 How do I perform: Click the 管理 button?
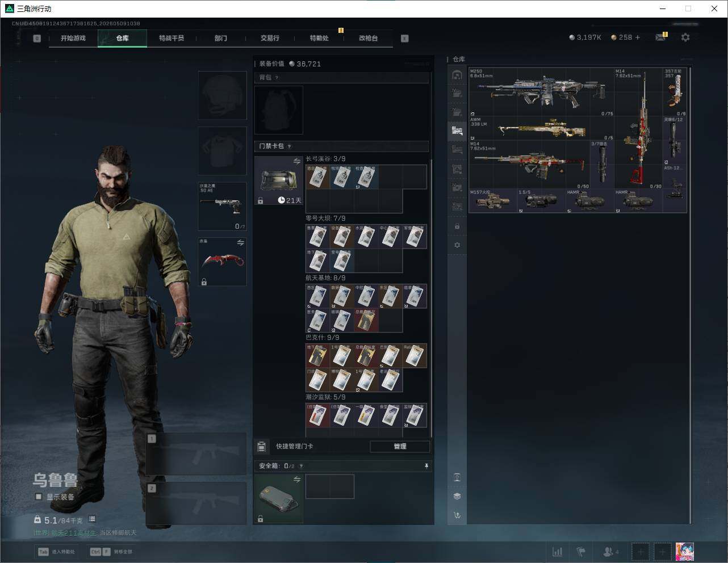click(x=400, y=446)
